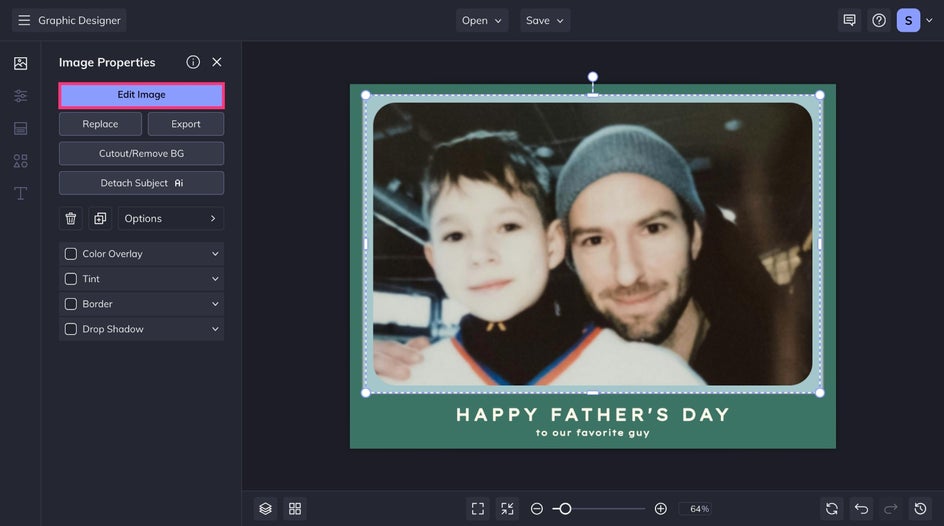This screenshot has width=944, height=526.
Task: Click the Detach Subject AI button
Action: pos(141,183)
